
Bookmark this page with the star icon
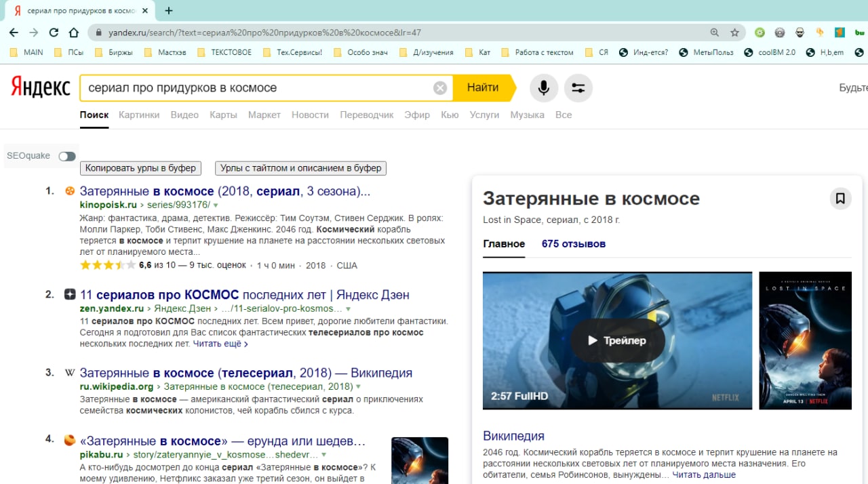click(734, 33)
